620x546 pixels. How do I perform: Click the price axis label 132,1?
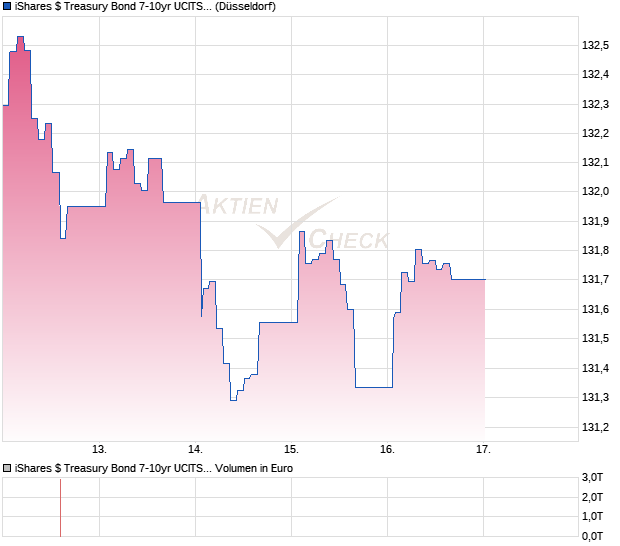tap(595, 162)
